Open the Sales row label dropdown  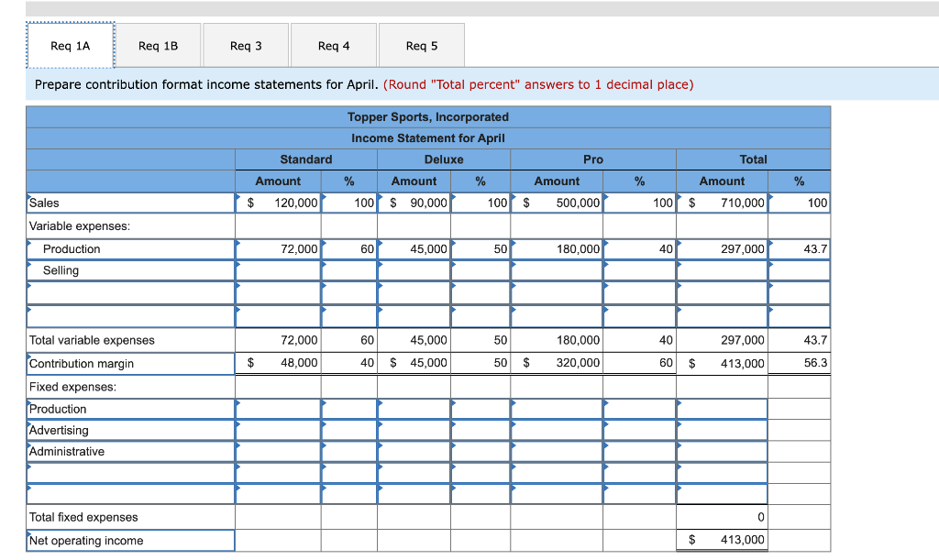[x=130, y=203]
